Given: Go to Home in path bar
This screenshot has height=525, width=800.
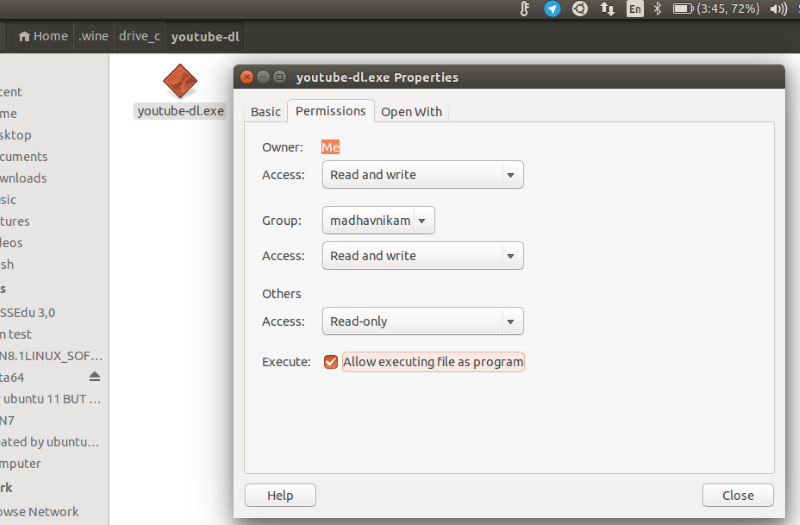Looking at the screenshot, I should pos(43,36).
